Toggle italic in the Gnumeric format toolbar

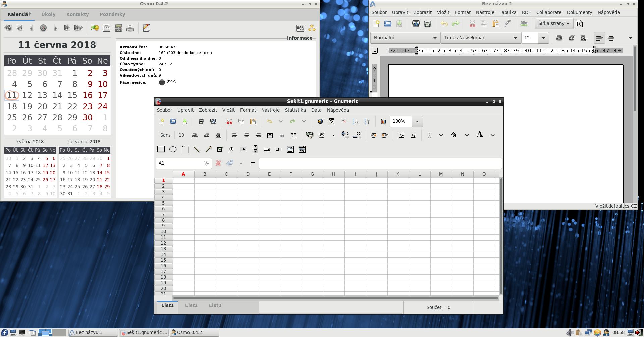click(207, 135)
